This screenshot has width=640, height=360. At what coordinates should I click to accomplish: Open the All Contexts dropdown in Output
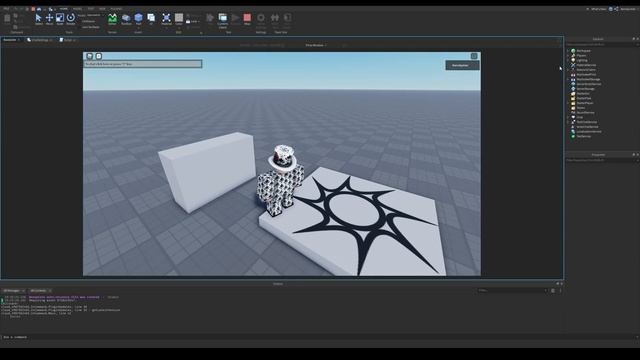(x=40, y=291)
